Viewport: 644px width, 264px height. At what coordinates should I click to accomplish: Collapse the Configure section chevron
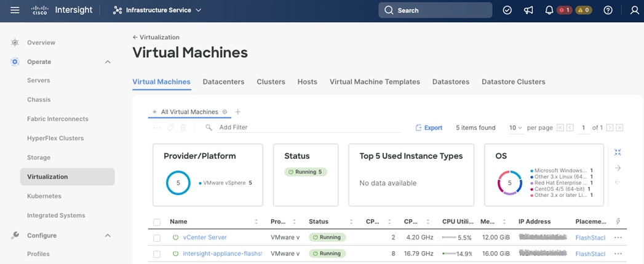coord(108,236)
